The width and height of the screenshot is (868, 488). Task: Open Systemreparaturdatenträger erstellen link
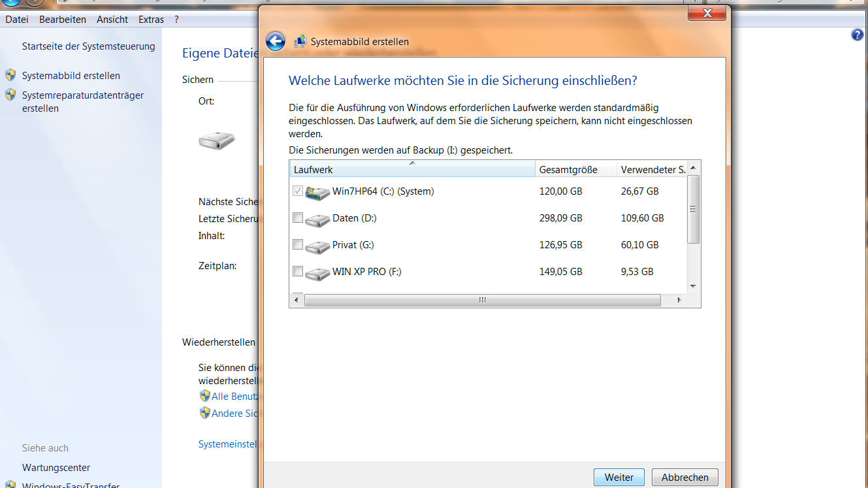(x=83, y=102)
